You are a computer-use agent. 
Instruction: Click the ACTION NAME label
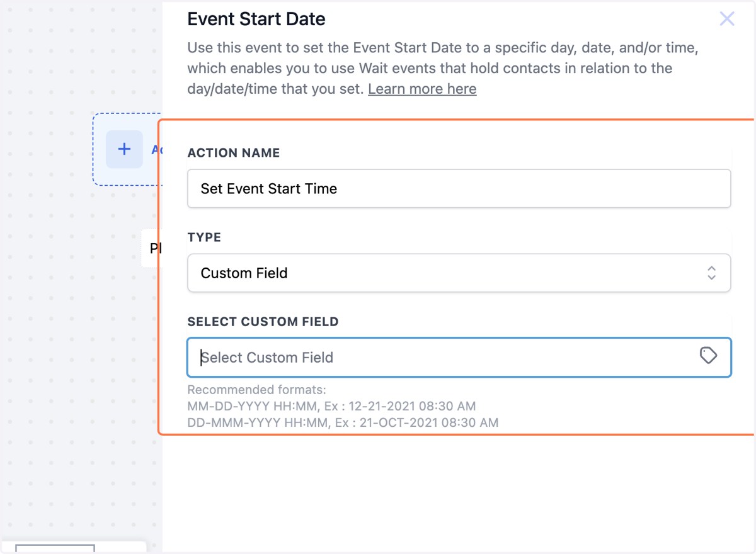click(234, 153)
